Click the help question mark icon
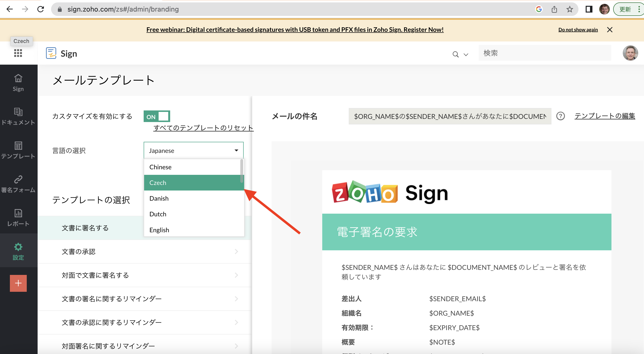 tap(560, 116)
